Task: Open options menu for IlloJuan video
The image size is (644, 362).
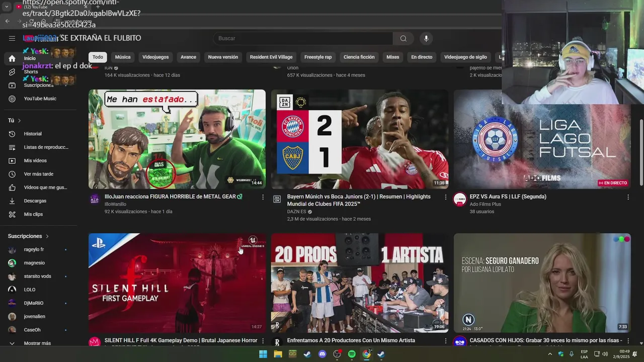Action: pos(263,197)
